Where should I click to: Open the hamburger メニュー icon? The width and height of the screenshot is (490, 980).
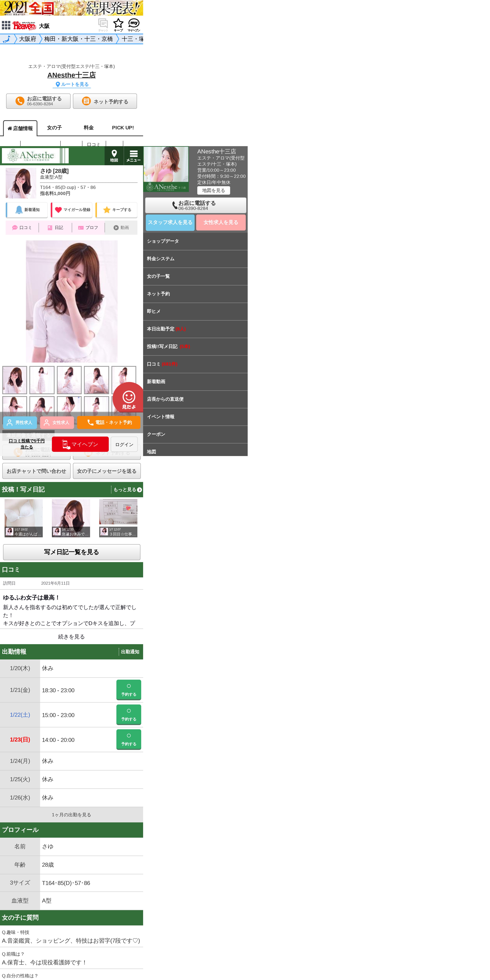134,156
